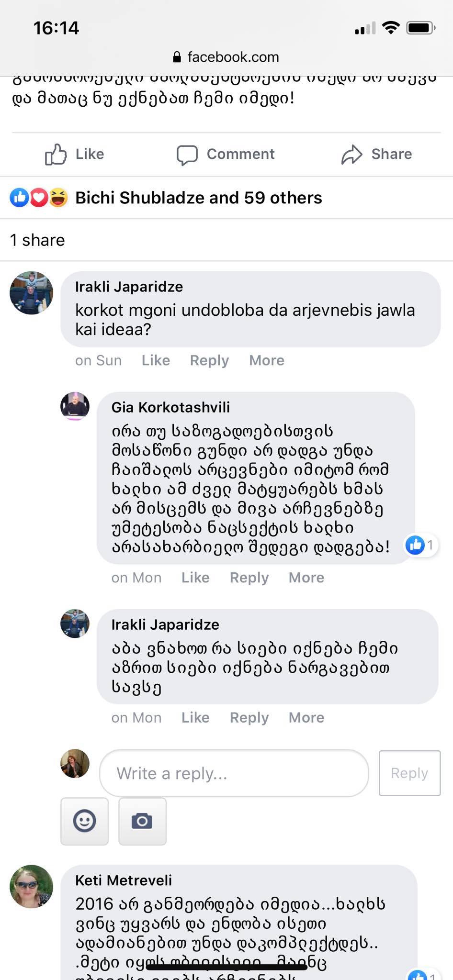Image resolution: width=453 pixels, height=980 pixels.
Task: Open More options under Irakli's second comment
Action: pyautogui.click(x=306, y=717)
